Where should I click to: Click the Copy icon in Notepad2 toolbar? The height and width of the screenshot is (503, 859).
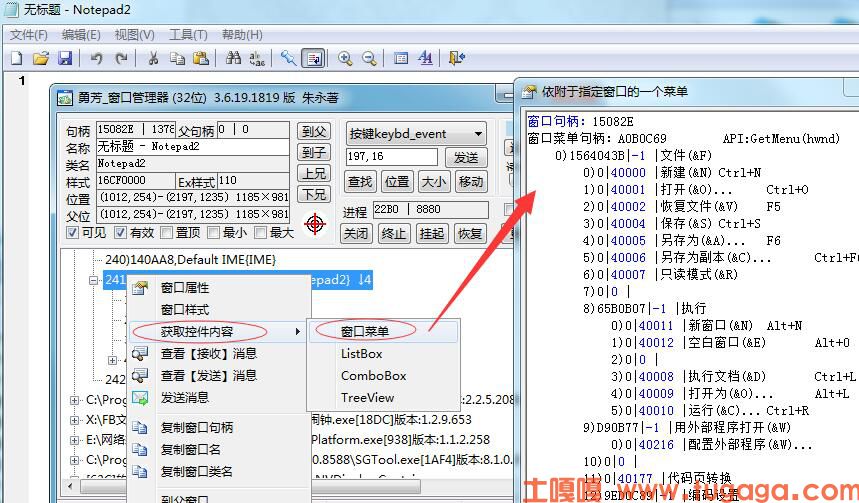click(x=177, y=58)
